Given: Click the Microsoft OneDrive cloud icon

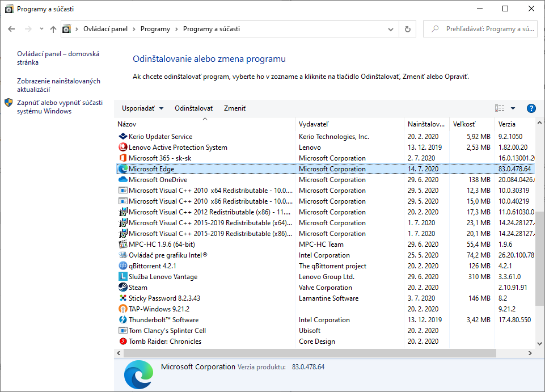Looking at the screenshot, I should pos(123,180).
